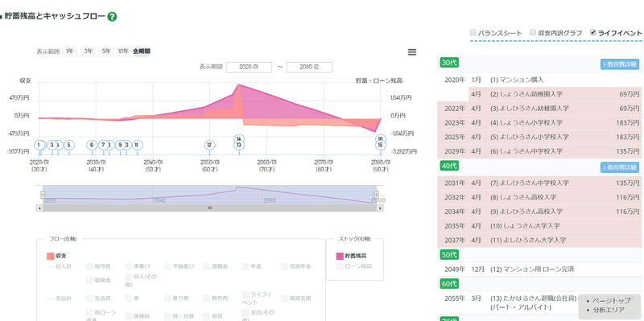Select the (6) しょうさん中学校入学 event row
644x321 pixels.
(x=539, y=151)
